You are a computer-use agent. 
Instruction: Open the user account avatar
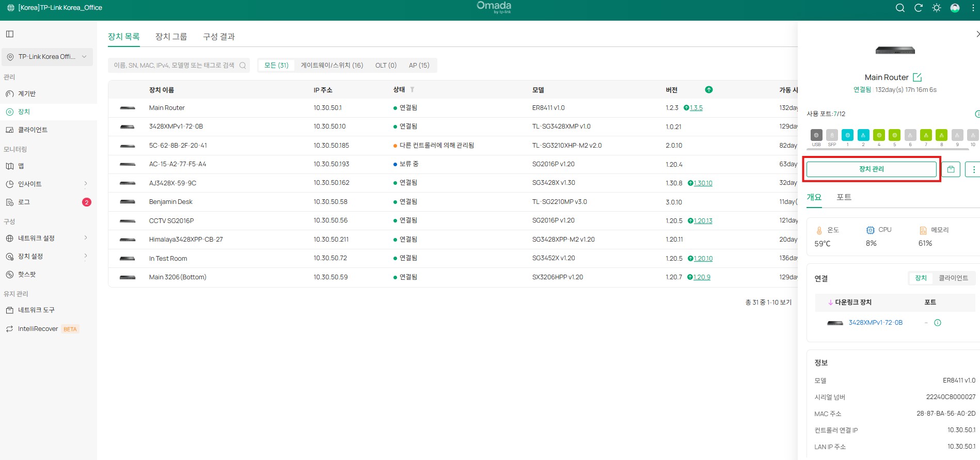tap(955, 8)
